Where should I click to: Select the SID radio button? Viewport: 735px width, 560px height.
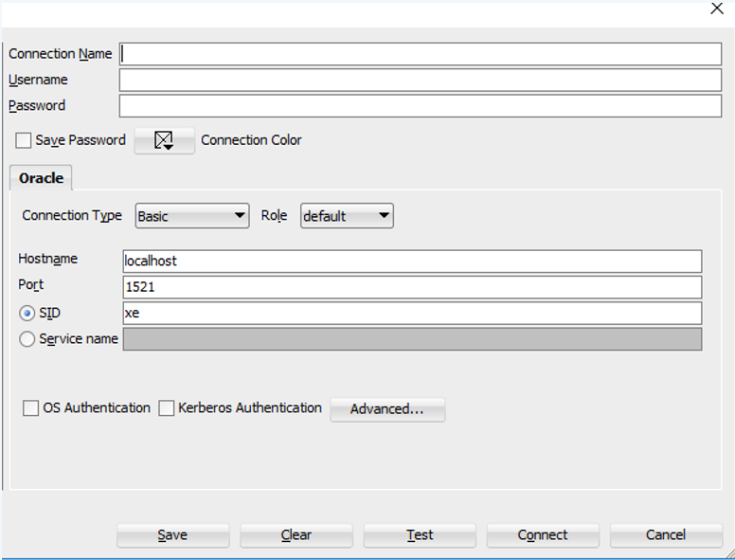[27, 313]
